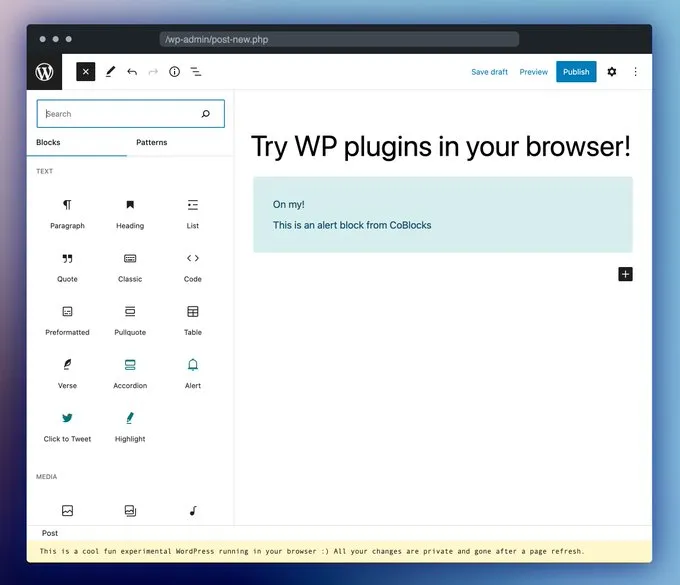Image resolution: width=680 pixels, height=585 pixels.
Task: Insert a Classic block
Action: [130, 267]
